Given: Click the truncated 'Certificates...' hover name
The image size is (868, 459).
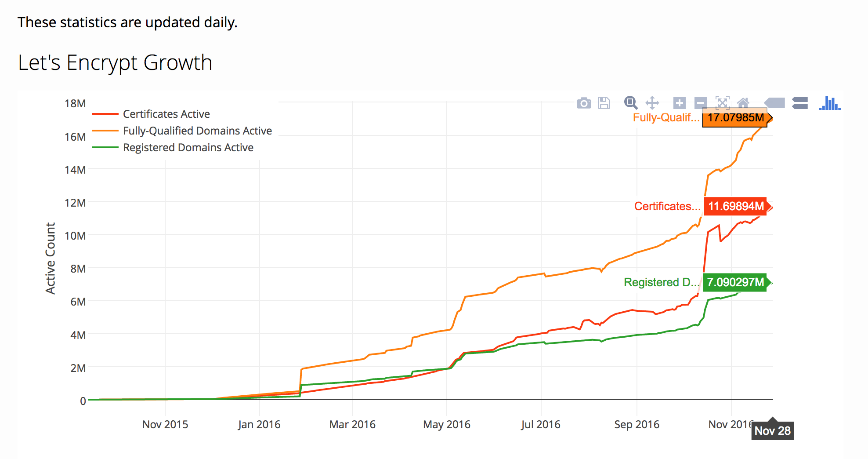Looking at the screenshot, I should [667, 206].
